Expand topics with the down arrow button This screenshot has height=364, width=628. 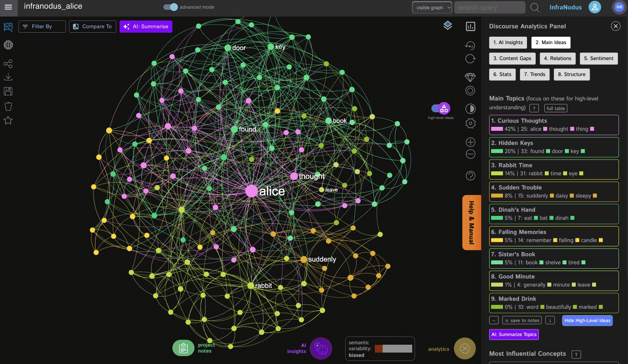click(550, 320)
